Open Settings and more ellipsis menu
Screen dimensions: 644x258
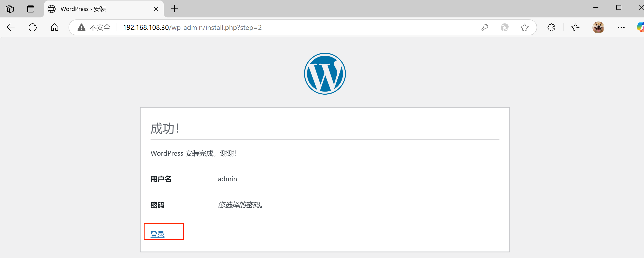click(621, 27)
